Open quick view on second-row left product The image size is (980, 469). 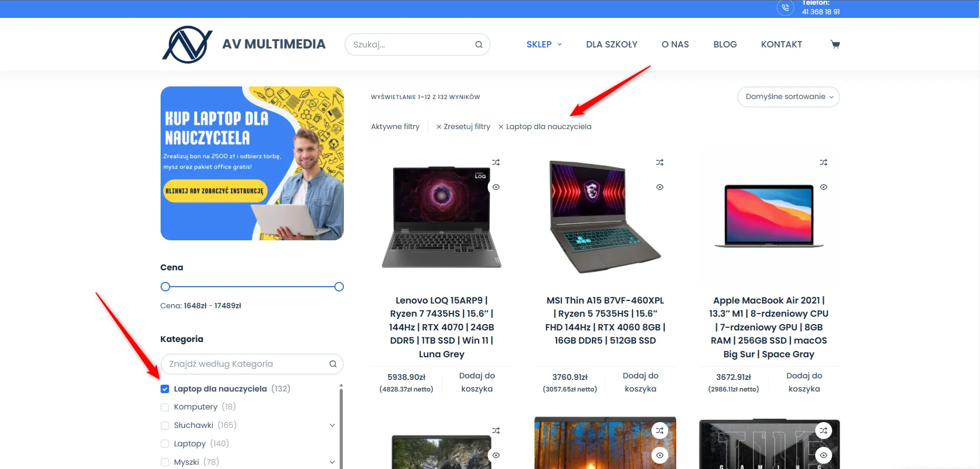point(496,455)
